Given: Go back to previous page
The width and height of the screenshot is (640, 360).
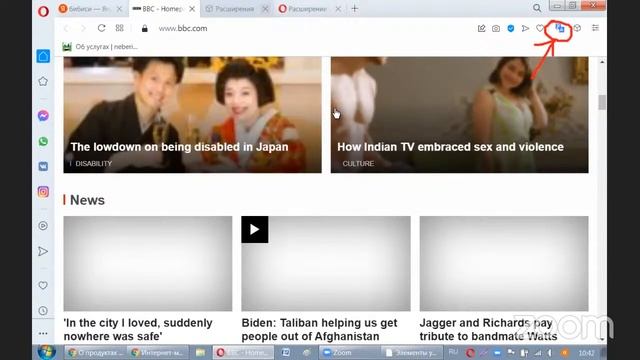Looking at the screenshot, I should coord(66,28).
